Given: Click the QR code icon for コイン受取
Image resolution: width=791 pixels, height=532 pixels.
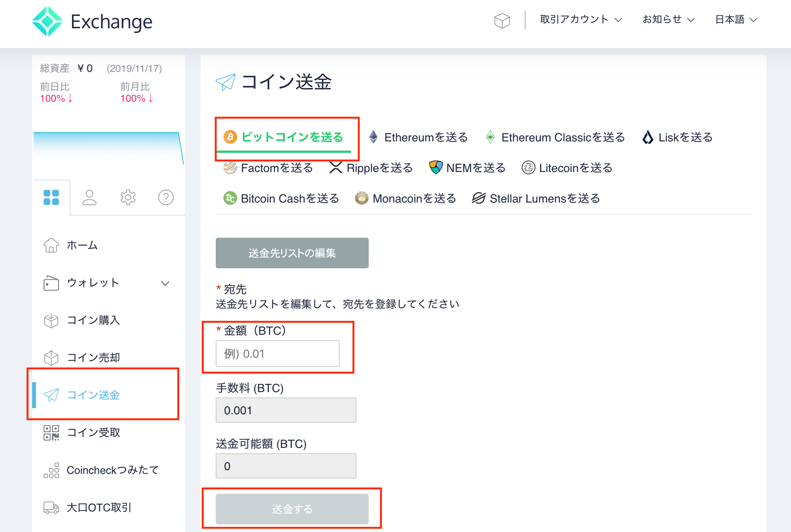Looking at the screenshot, I should pyautogui.click(x=51, y=433).
